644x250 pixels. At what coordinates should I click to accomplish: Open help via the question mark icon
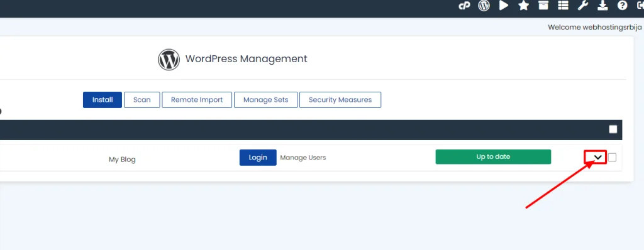click(622, 5)
